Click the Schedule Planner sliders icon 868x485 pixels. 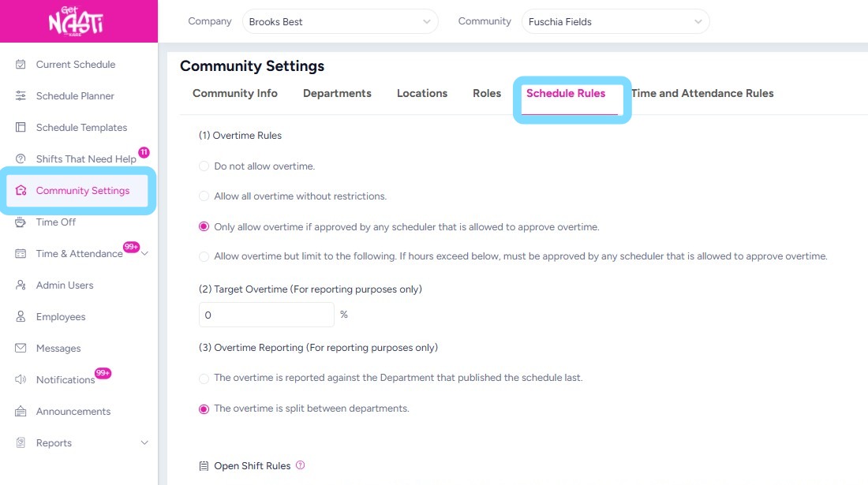(x=21, y=96)
